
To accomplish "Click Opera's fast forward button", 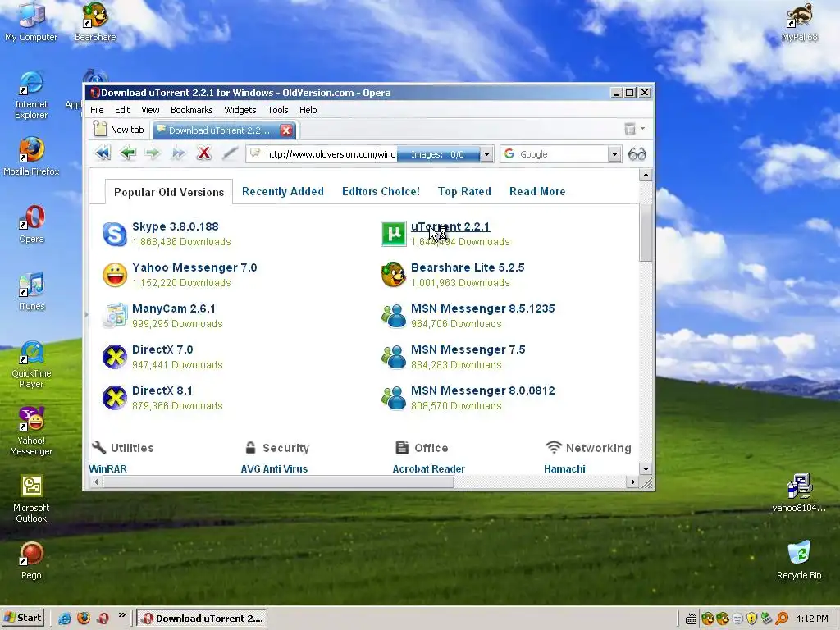I will tap(178, 153).
